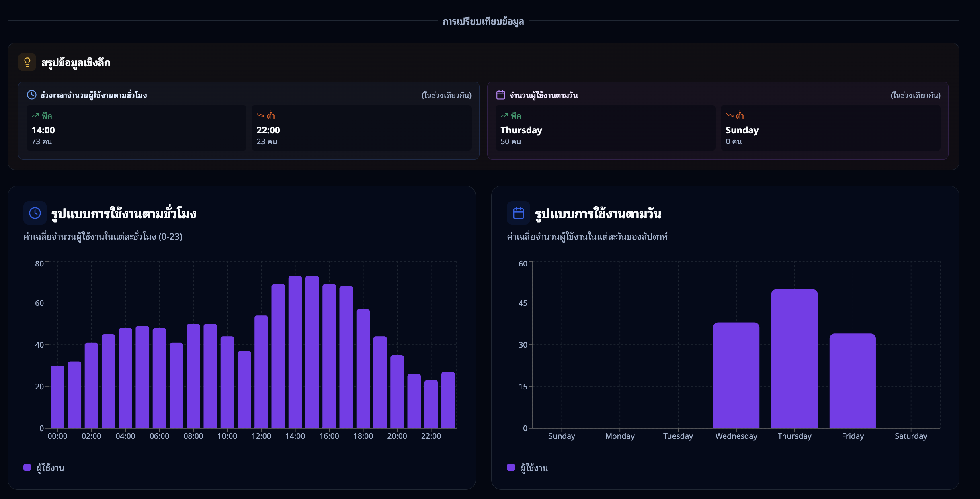Click the Thursday bar in daily chart
This screenshot has height=499, width=980.
pos(794,358)
